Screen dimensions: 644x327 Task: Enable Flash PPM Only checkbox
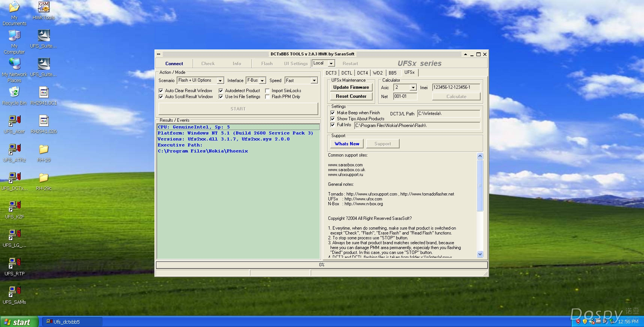point(267,97)
